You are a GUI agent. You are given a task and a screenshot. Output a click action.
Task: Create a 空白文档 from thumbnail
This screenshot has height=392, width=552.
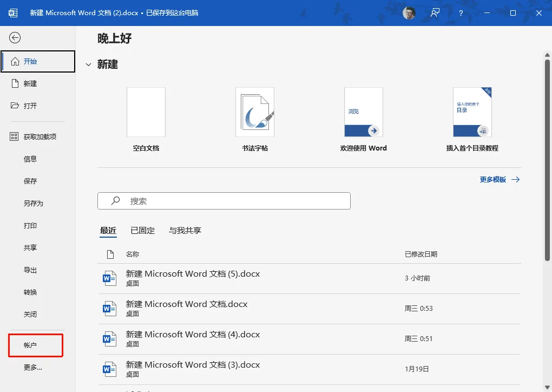[x=146, y=112]
